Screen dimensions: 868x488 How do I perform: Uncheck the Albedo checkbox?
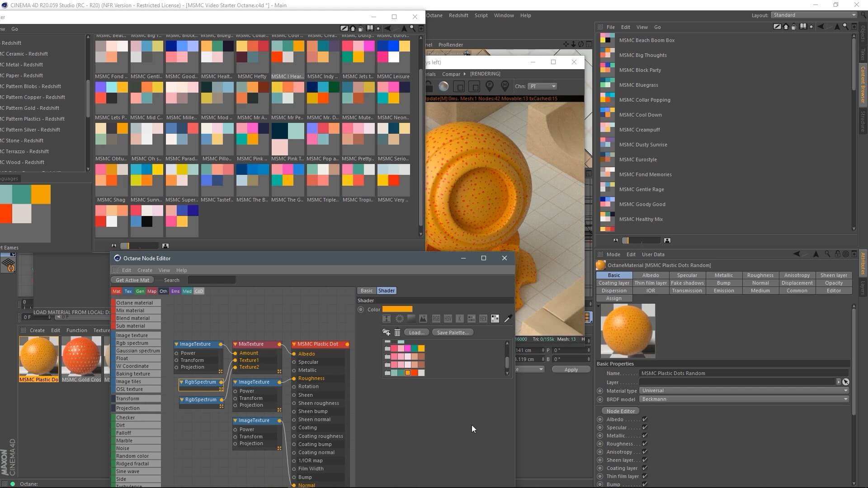[645, 419]
